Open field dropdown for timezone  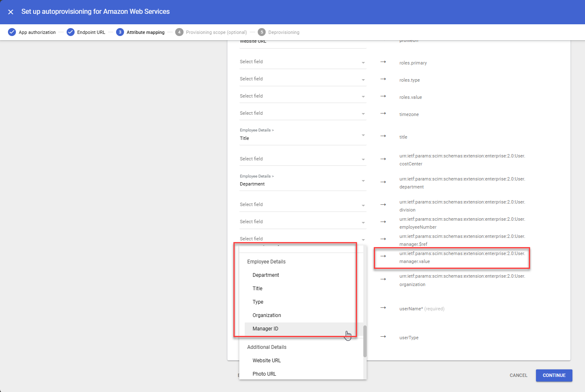(x=303, y=113)
